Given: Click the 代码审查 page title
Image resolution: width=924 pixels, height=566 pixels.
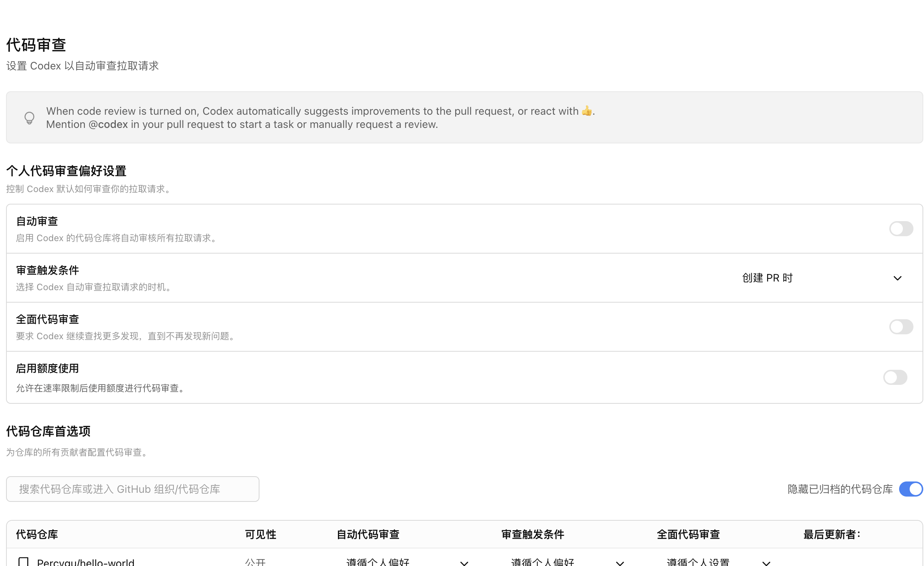Looking at the screenshot, I should click(36, 45).
